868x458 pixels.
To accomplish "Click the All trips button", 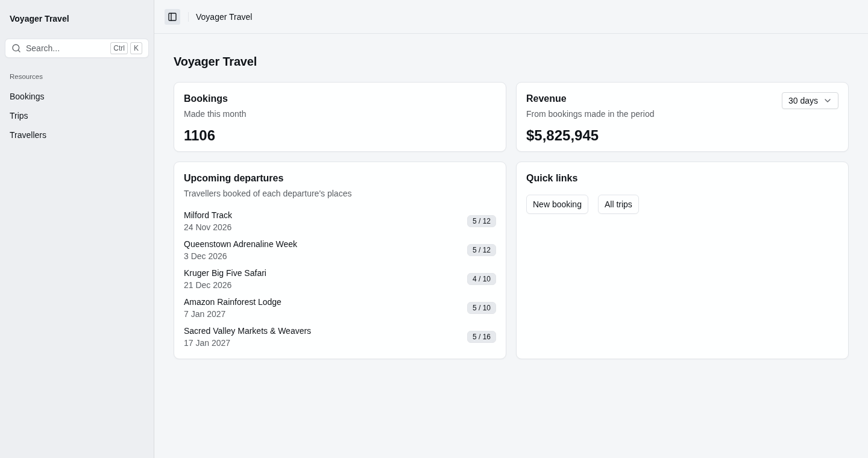I will (618, 204).
